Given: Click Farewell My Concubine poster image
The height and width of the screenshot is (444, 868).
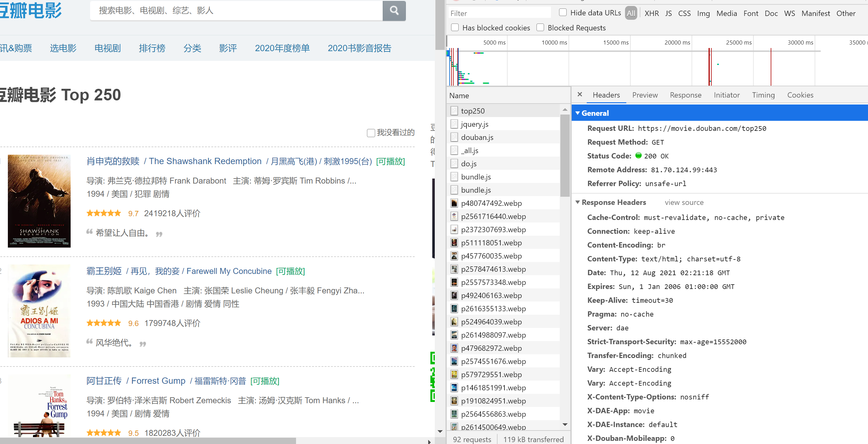Looking at the screenshot, I should pyautogui.click(x=39, y=311).
